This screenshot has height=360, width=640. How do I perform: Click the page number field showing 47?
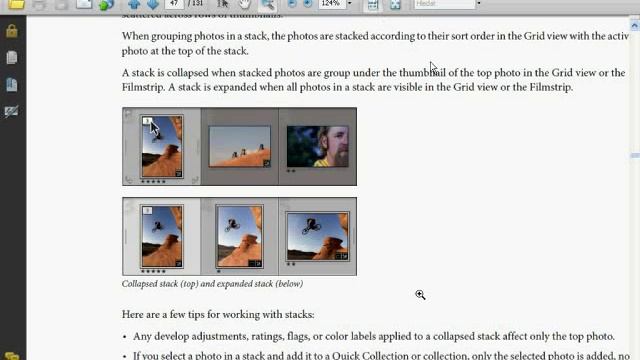pyautogui.click(x=174, y=4)
